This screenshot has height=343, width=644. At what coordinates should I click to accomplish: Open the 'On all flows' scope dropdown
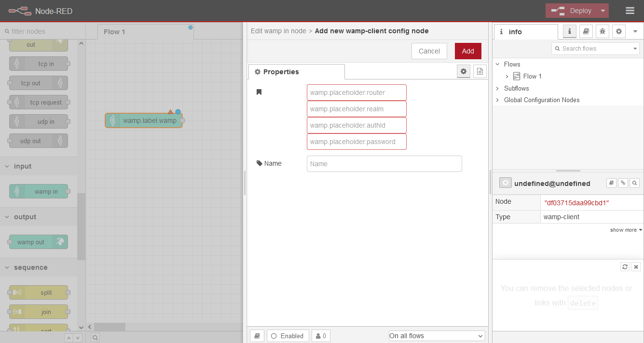437,336
